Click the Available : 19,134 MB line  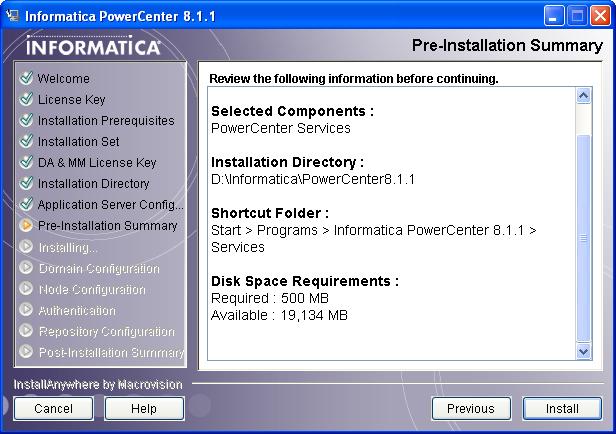(x=279, y=315)
